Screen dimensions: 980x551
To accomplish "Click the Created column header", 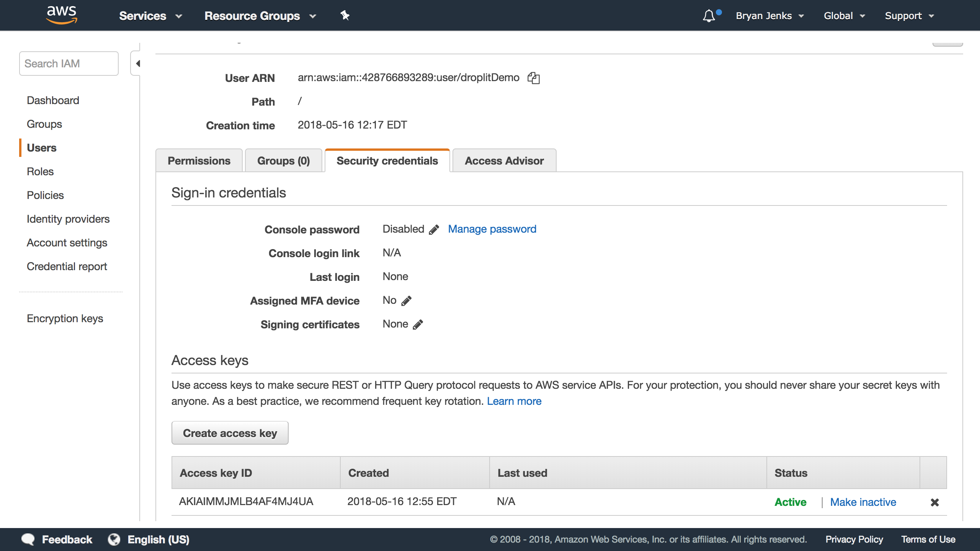I will point(415,473).
